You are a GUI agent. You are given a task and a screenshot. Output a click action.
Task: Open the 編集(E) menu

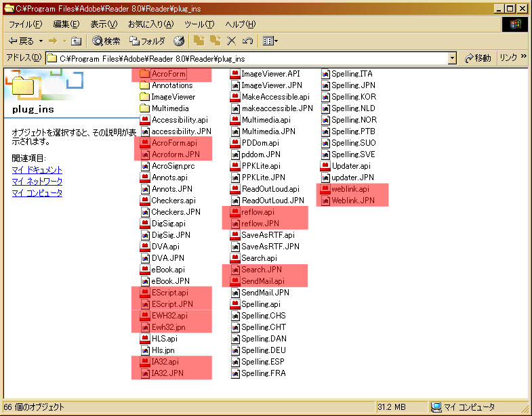point(66,24)
